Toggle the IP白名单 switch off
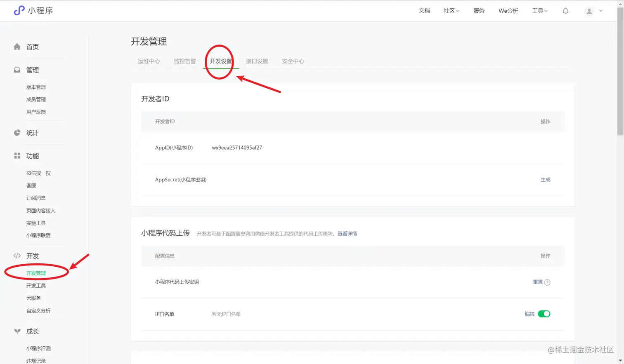Screen dimensions: 624x364 click(544, 314)
